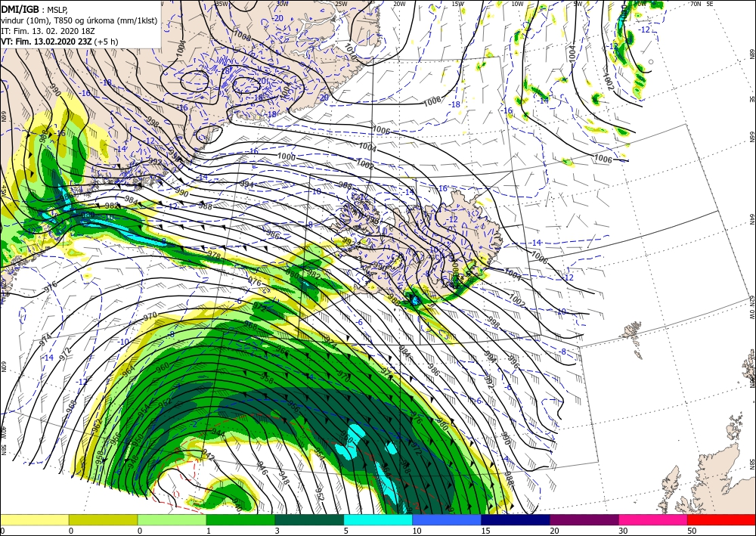Image resolution: width=756 pixels, height=536 pixels.
Task: Click the light yellow legend swatch
Action: click(34, 519)
